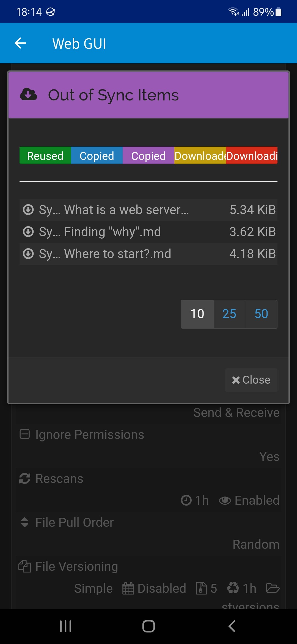Image resolution: width=297 pixels, height=644 pixels.
Task: Open the Where to start?.md file entry
Action: tap(117, 254)
